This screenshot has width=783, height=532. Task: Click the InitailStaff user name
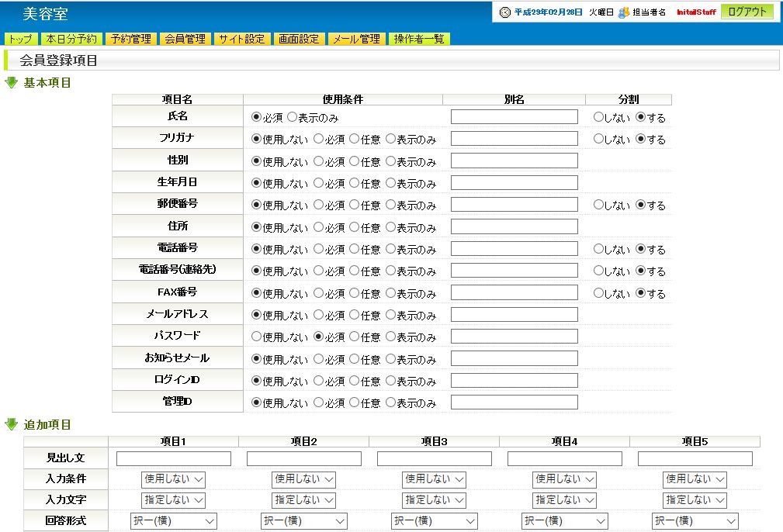[696, 12]
